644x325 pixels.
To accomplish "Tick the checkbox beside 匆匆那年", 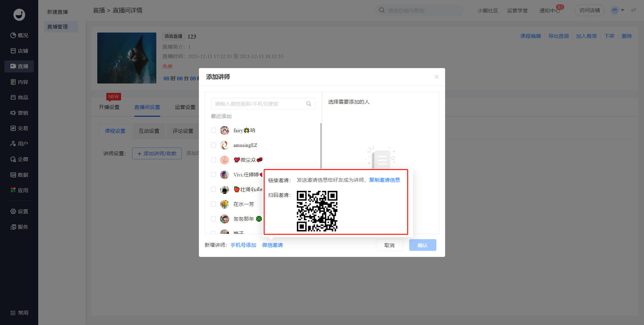I will pos(213,219).
